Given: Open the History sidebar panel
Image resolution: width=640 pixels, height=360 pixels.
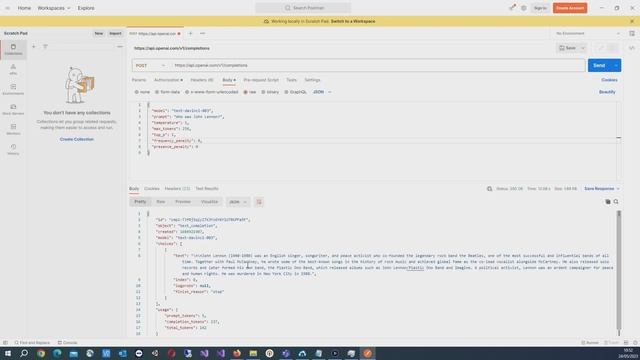Looking at the screenshot, I should 13,149.
